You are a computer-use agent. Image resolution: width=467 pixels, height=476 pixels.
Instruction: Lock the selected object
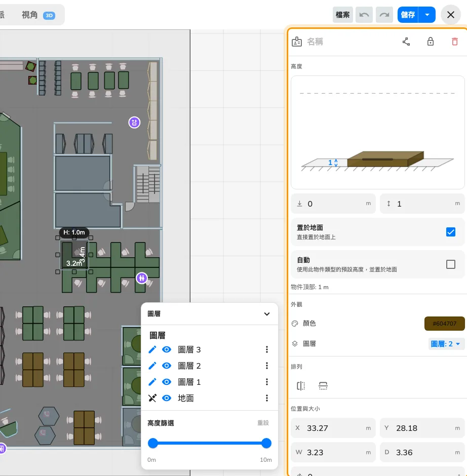click(x=430, y=42)
